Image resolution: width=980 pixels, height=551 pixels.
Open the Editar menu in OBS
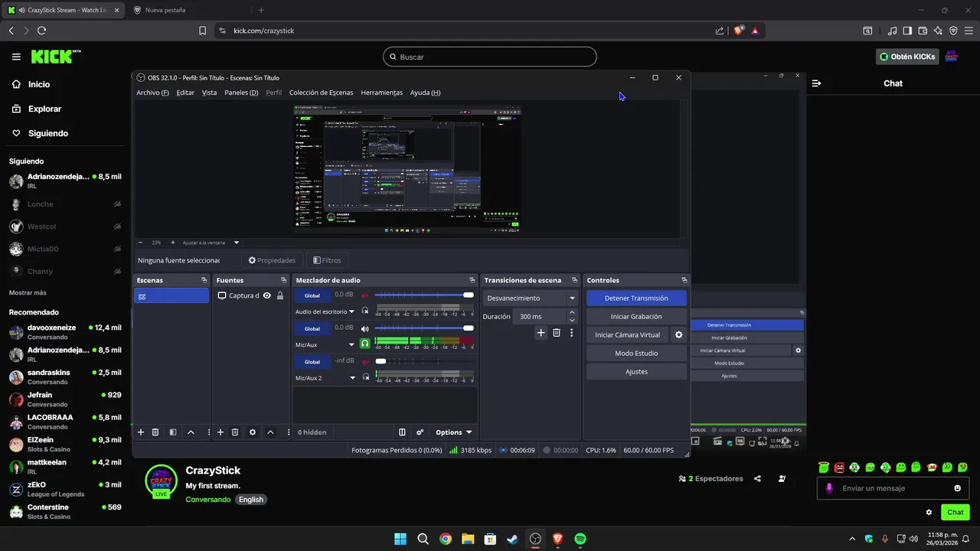coord(185,93)
